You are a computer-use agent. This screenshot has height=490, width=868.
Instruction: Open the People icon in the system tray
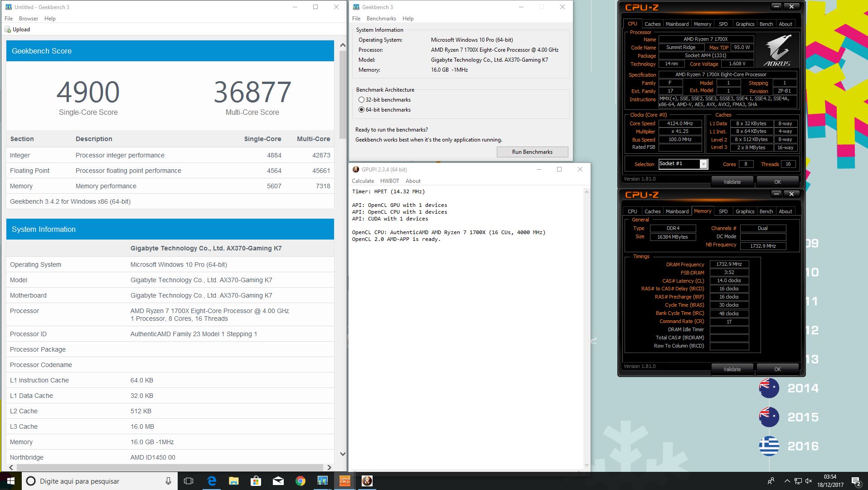[771, 481]
